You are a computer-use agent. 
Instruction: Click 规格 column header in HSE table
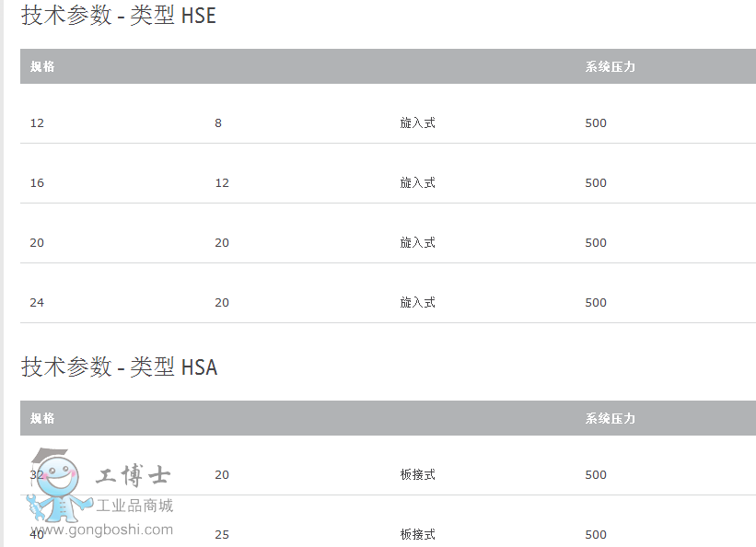pyautogui.click(x=42, y=66)
